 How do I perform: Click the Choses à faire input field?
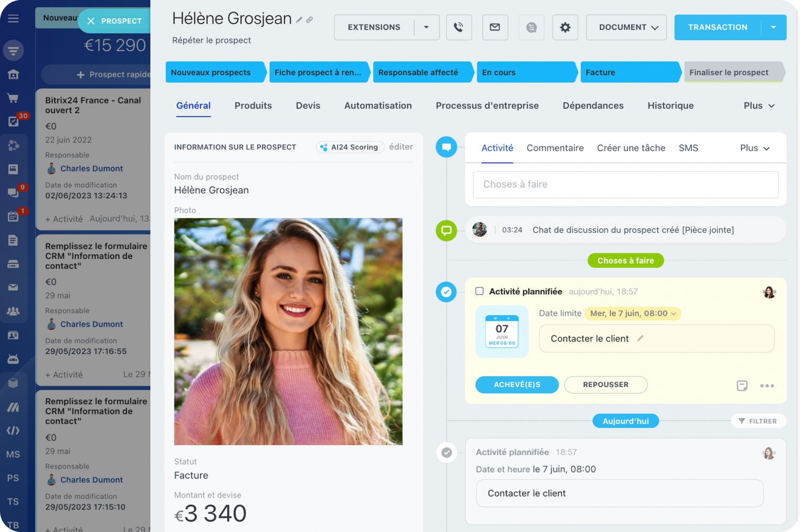point(625,185)
